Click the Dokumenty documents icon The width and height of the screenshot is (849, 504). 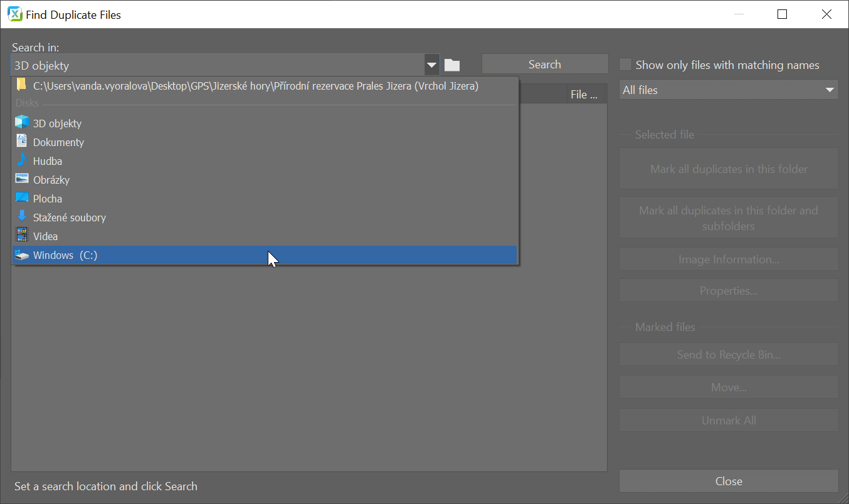coord(21,142)
